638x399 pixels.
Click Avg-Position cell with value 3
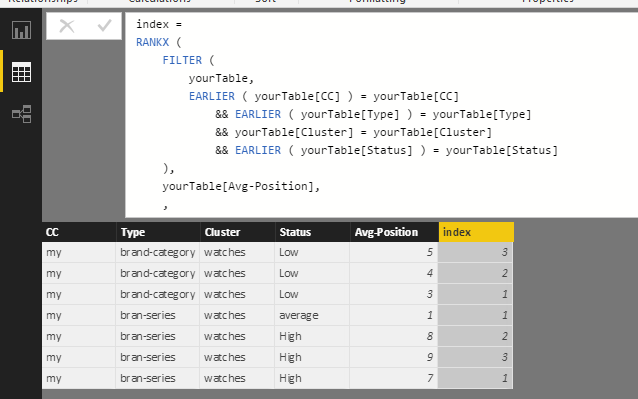tap(394, 294)
